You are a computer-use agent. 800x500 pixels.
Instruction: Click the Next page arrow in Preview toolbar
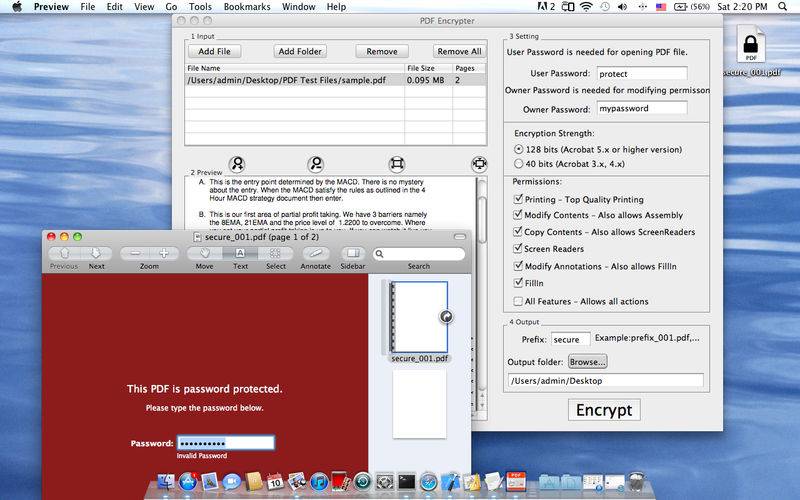96,254
